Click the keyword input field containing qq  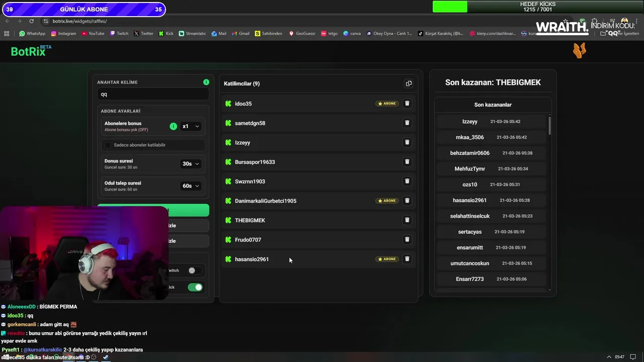(x=153, y=94)
